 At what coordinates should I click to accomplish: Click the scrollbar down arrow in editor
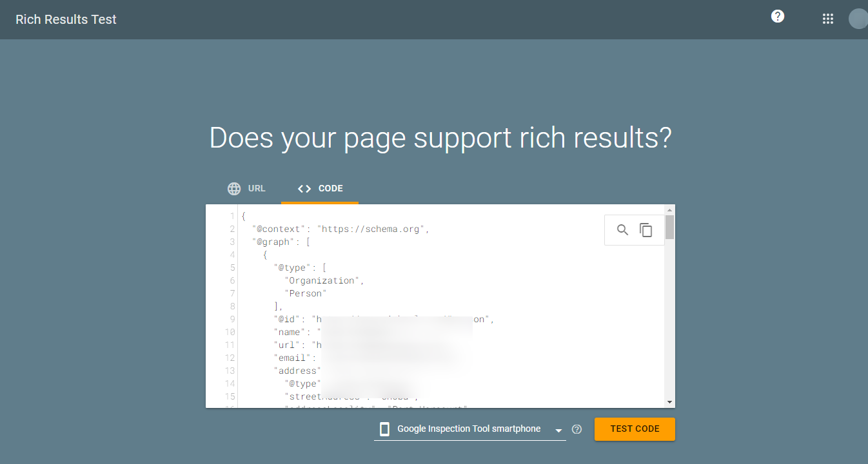670,402
